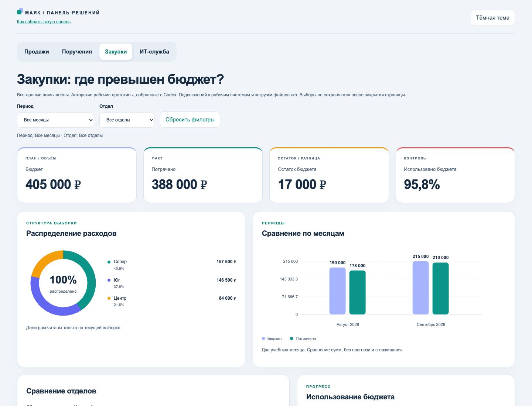Select the Закупки tab
Viewport: 532px width, 406px height.
pyautogui.click(x=116, y=52)
